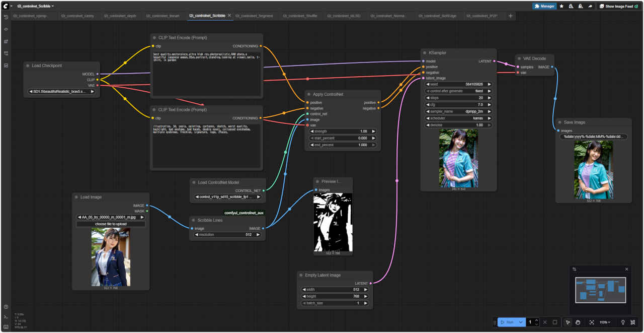Click the strength slider in Apply ControlNet
Image resolution: width=644 pixels, height=333 pixels.
[x=342, y=131]
